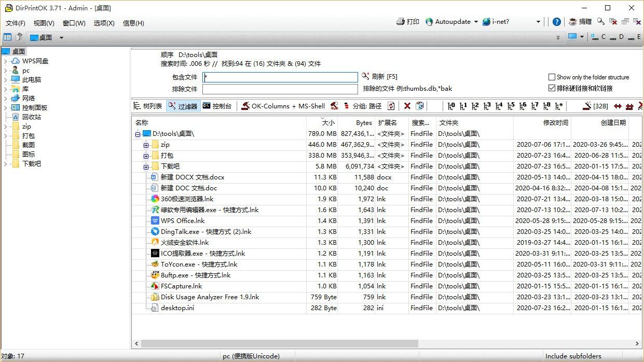
Task: Click the Autoupdate globe button
Action: (448, 22)
